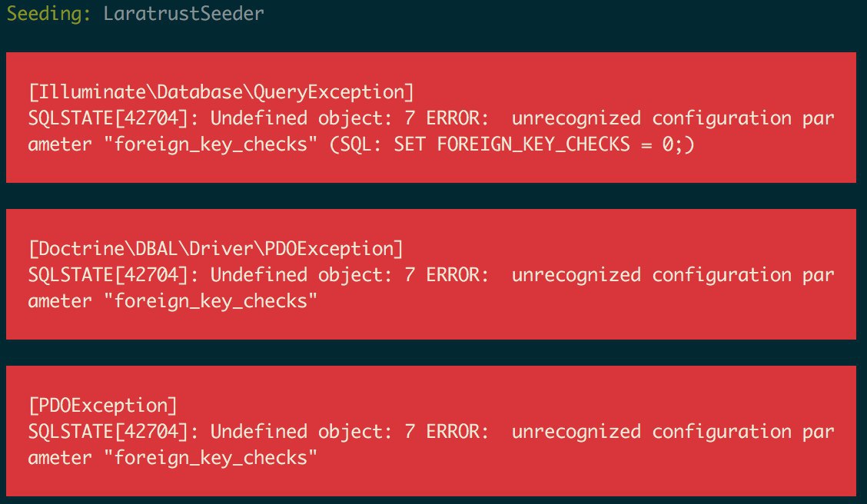Click 'unrecognized configuration' in the first red block

click(x=651, y=119)
